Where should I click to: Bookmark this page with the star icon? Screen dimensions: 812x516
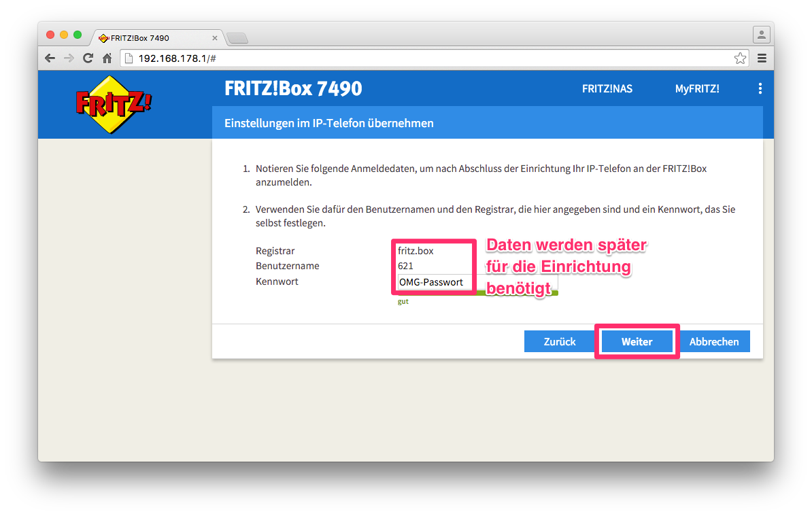(740, 58)
